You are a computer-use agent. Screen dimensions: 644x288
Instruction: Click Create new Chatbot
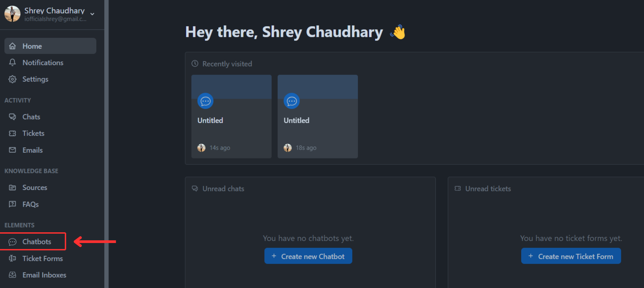coord(308,256)
